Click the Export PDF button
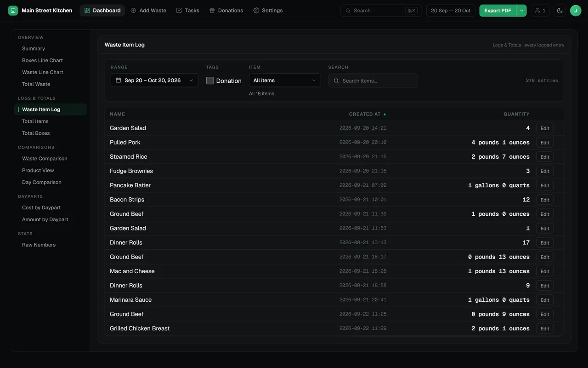 point(498,11)
